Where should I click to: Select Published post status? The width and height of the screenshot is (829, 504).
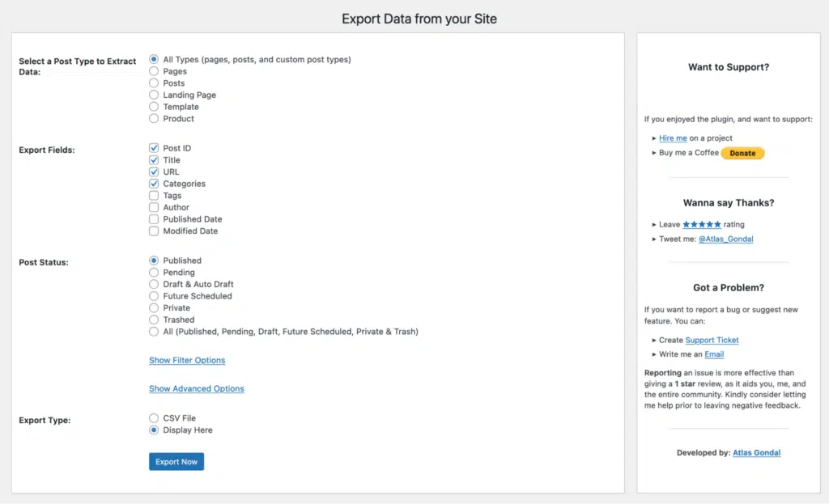154,260
